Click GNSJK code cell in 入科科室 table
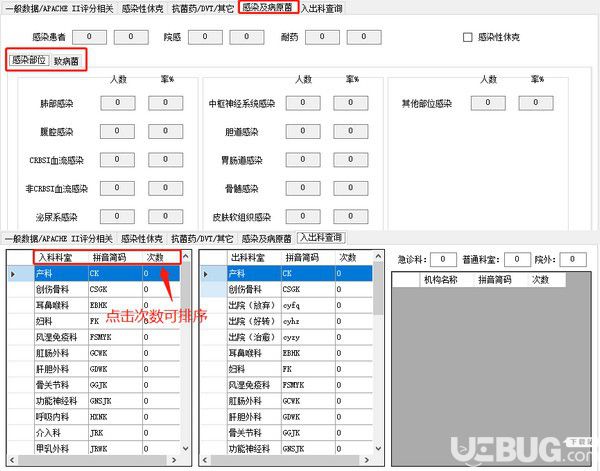 click(115, 401)
